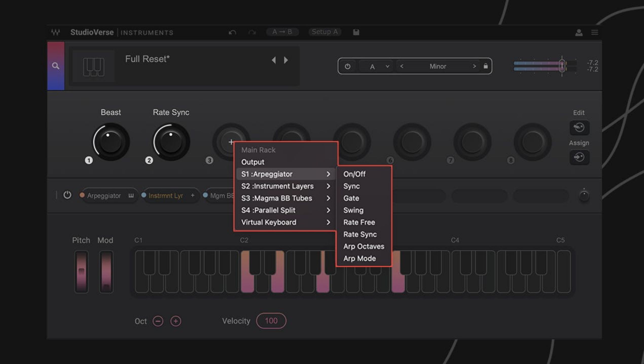Viewport: 644px width, 364px height.
Task: Switch the Setup A button
Action: click(325, 32)
